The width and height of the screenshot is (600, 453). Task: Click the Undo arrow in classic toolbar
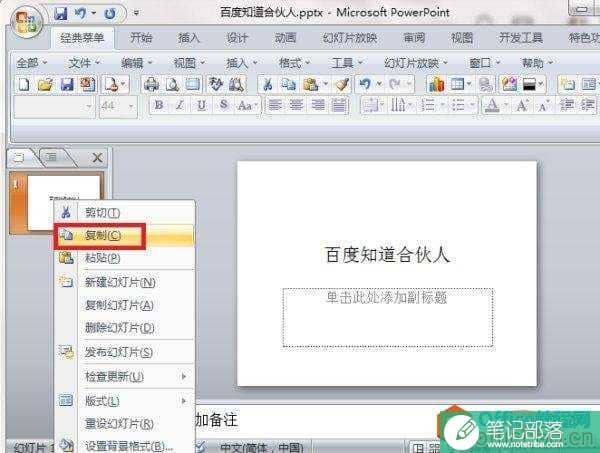click(x=365, y=84)
